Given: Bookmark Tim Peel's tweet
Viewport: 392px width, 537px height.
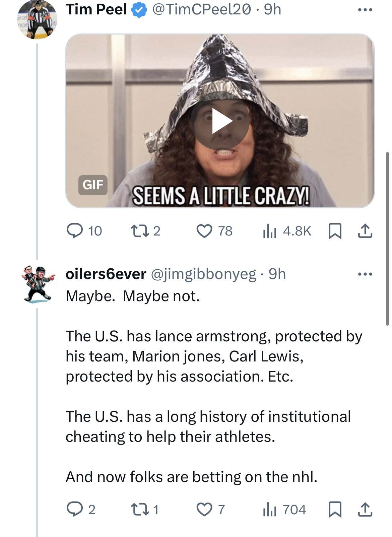Looking at the screenshot, I should point(335,231).
